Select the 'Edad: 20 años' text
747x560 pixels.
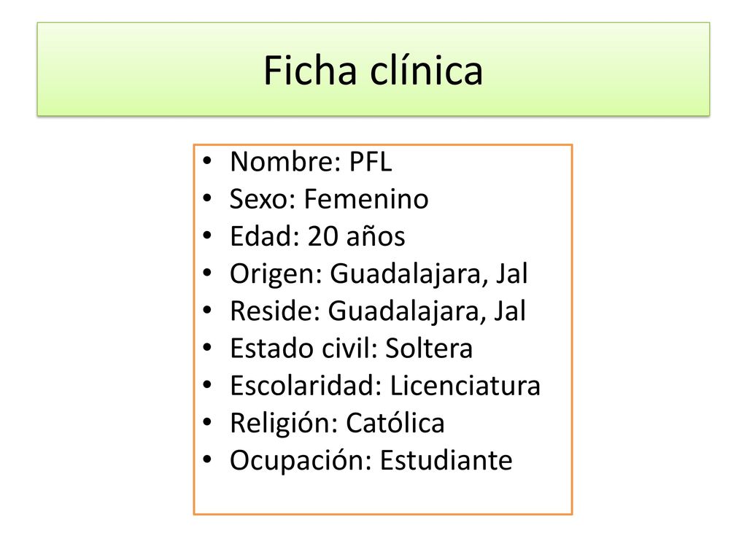click(317, 236)
